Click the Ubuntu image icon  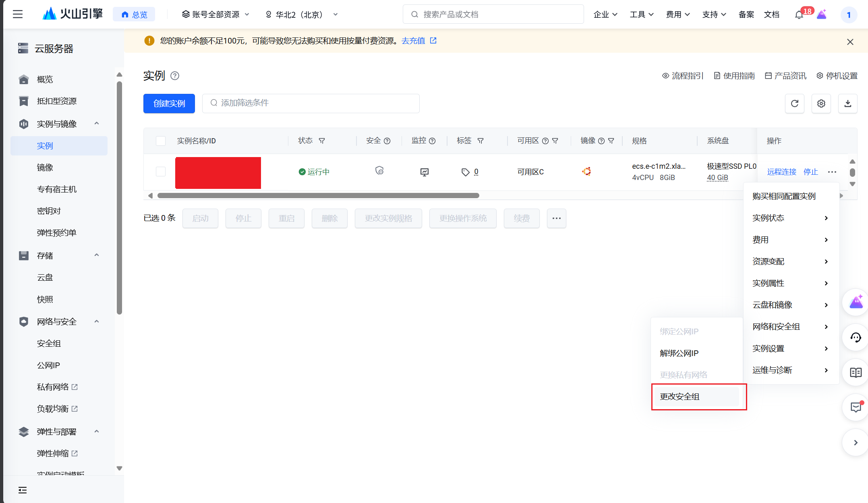click(586, 172)
